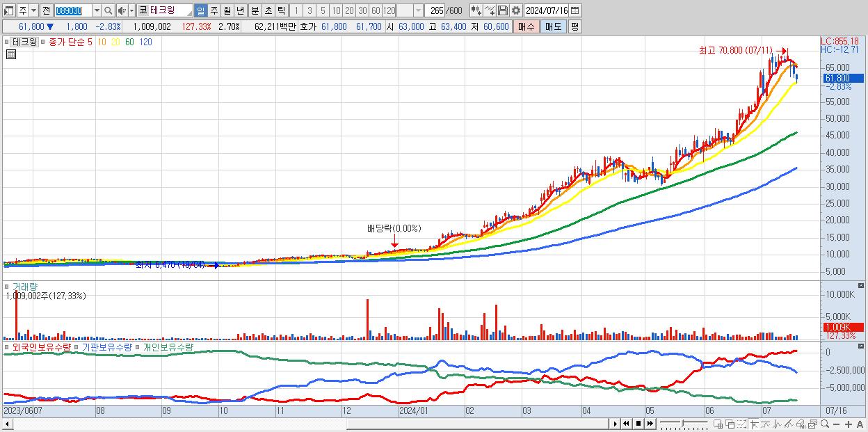Click the 코 market button before the stock name
Viewport: 868px width, 432px height.
pyautogui.click(x=143, y=10)
